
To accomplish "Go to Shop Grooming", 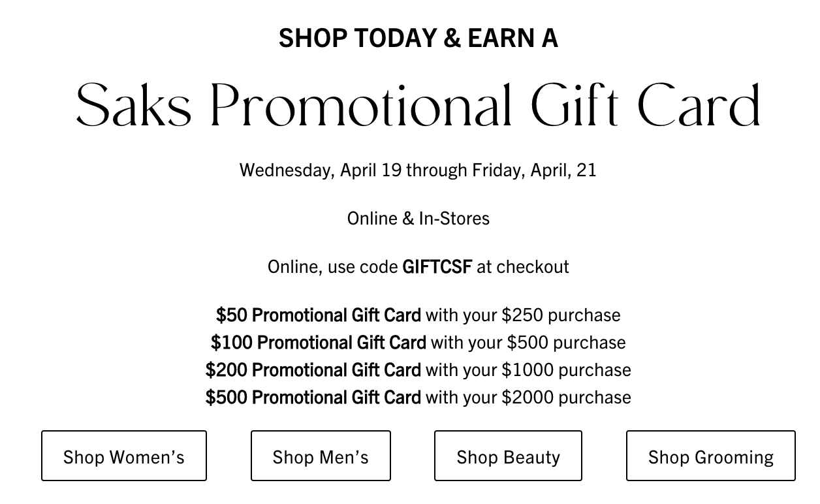I will [711, 456].
